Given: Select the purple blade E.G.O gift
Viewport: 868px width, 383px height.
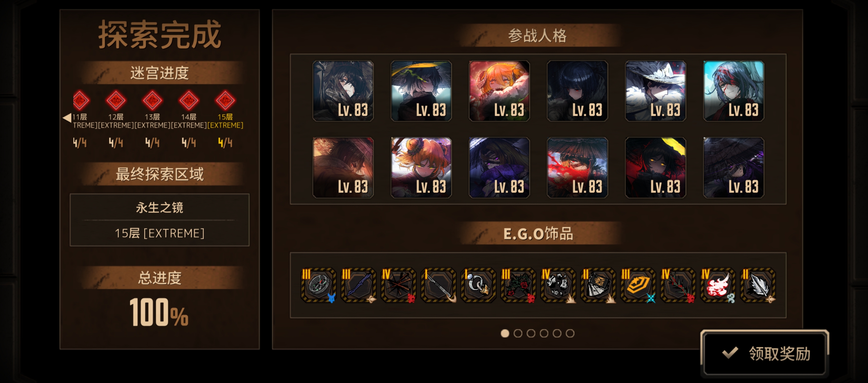Looking at the screenshot, I should (358, 285).
